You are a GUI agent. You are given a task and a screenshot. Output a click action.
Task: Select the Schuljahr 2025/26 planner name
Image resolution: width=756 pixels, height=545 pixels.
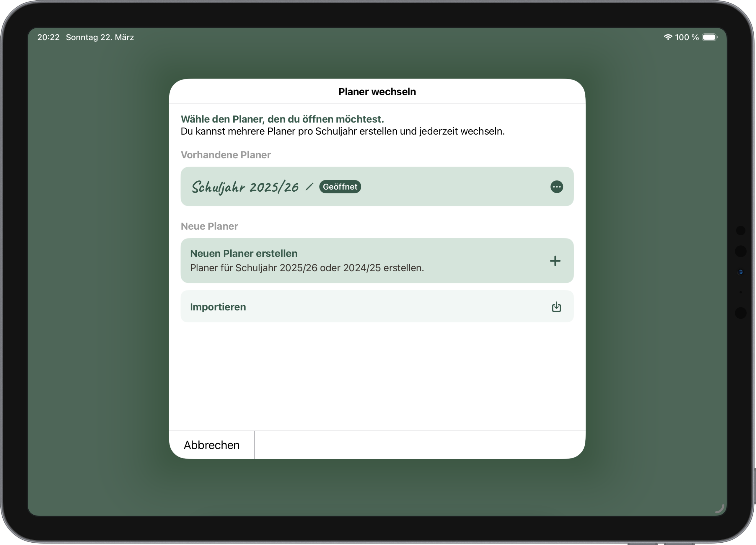[245, 187]
